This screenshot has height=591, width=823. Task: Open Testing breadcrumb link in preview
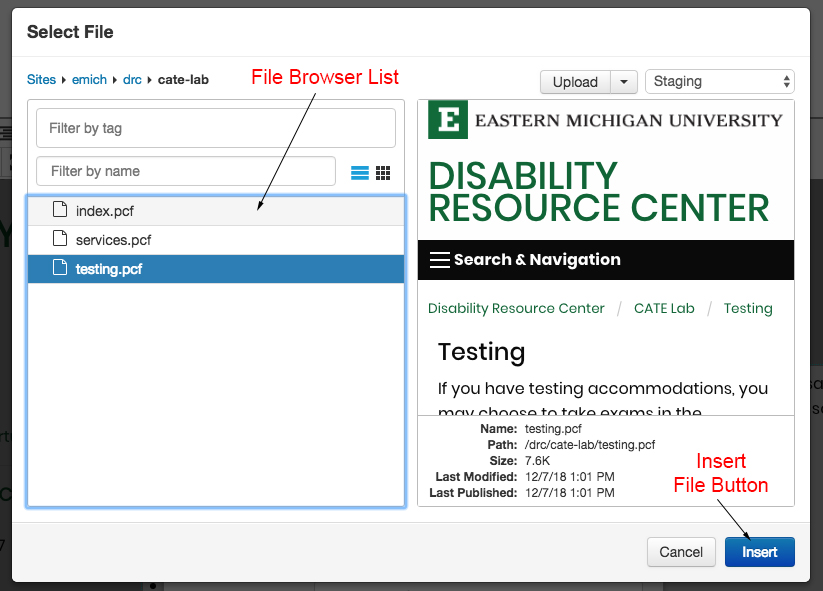(x=748, y=308)
